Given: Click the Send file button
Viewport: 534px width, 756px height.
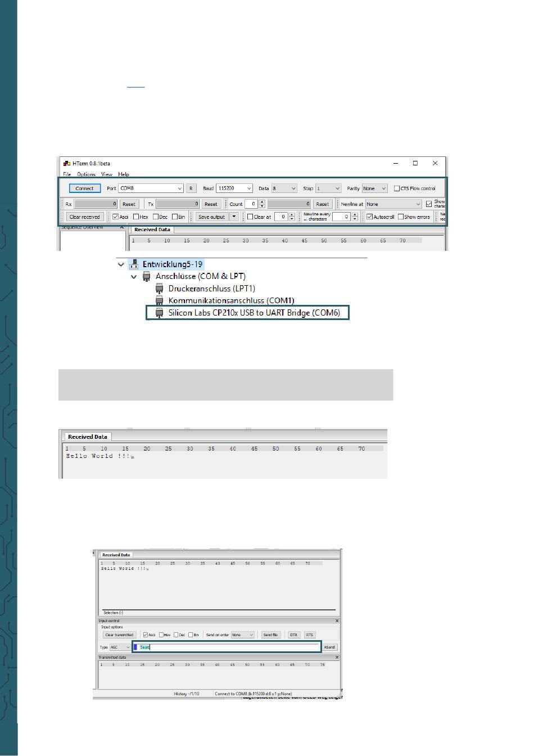Looking at the screenshot, I should pyautogui.click(x=270, y=635).
